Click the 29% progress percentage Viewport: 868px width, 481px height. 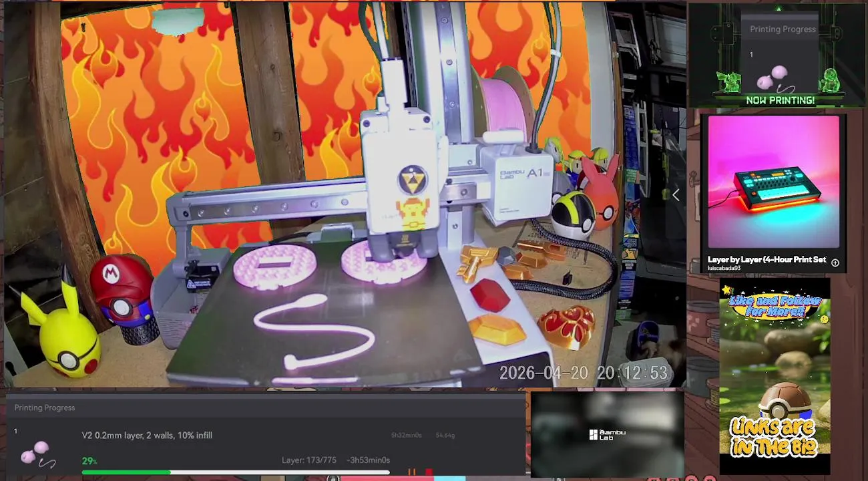pyautogui.click(x=89, y=461)
